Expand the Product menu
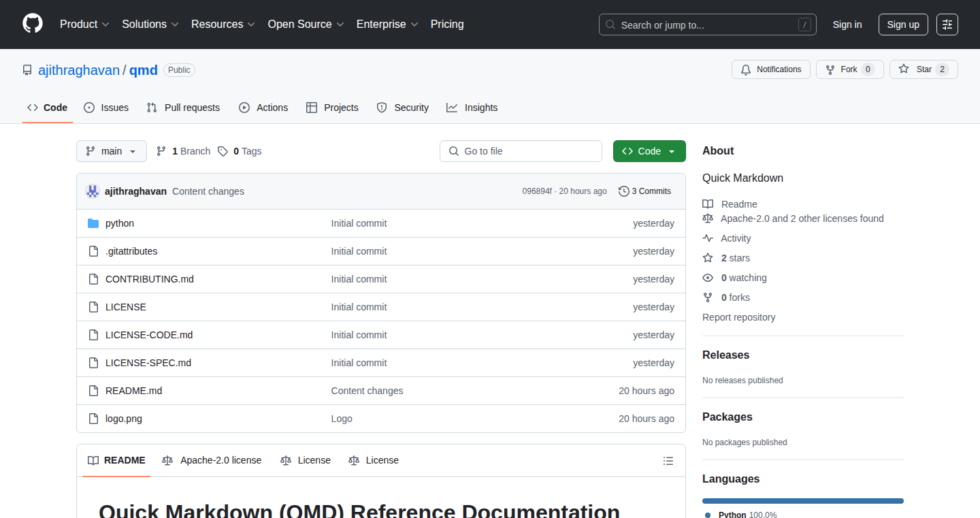This screenshot has height=518, width=980. [84, 25]
